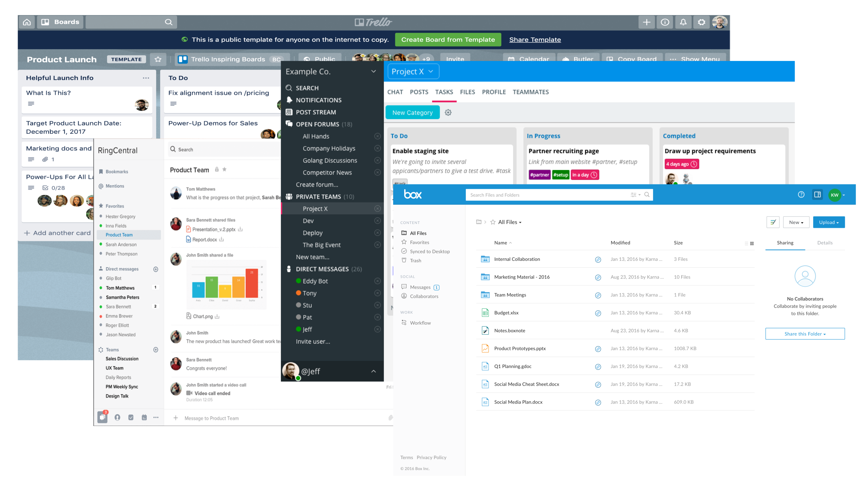Image resolution: width=868 pixels, height=488 pixels.
Task: Add a new direct message with plus icon
Action: pyautogui.click(x=155, y=269)
